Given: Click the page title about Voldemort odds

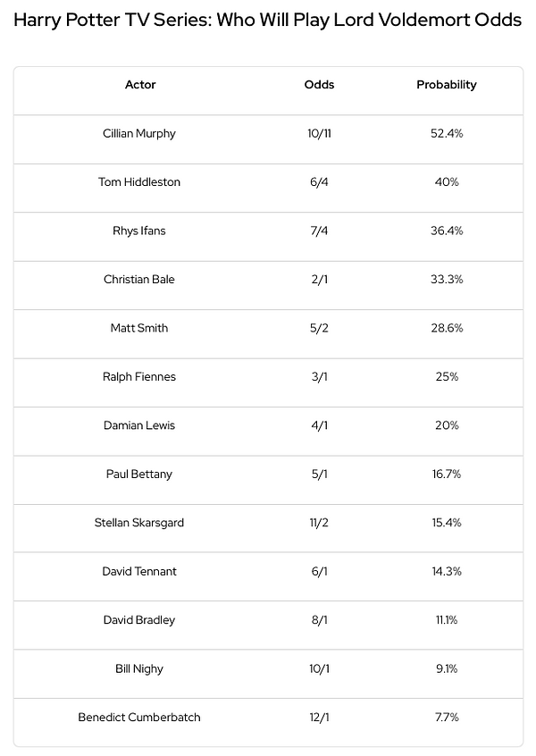Looking at the screenshot, I should 267,21.
